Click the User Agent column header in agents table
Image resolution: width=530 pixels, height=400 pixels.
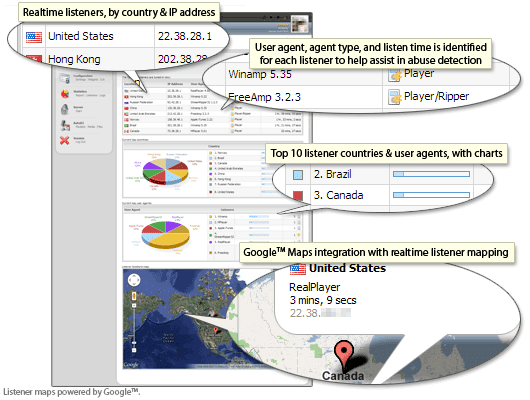132,210
